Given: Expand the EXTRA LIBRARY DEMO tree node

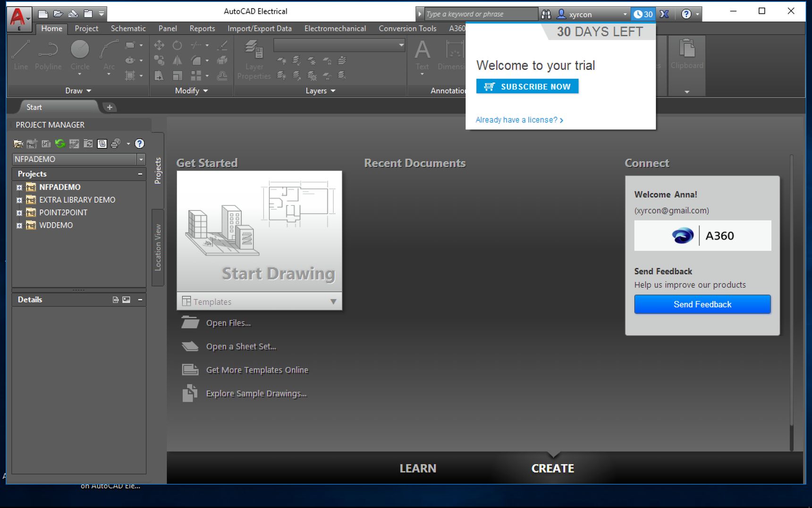Looking at the screenshot, I should [19, 200].
